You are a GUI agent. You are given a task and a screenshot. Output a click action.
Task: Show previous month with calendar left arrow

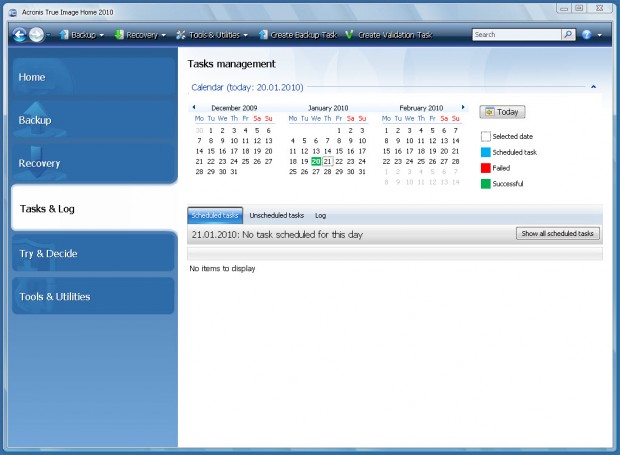tap(194, 107)
